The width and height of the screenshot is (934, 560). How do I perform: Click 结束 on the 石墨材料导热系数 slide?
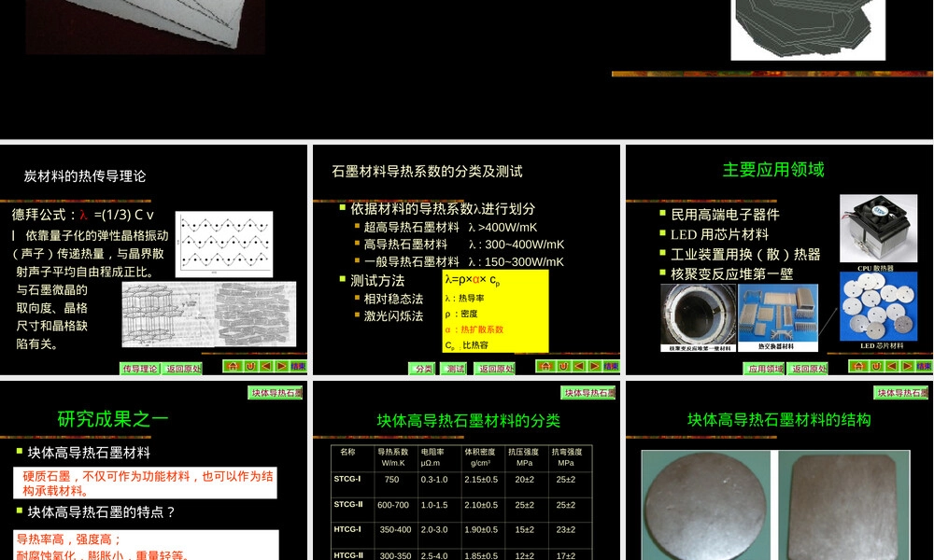611,367
